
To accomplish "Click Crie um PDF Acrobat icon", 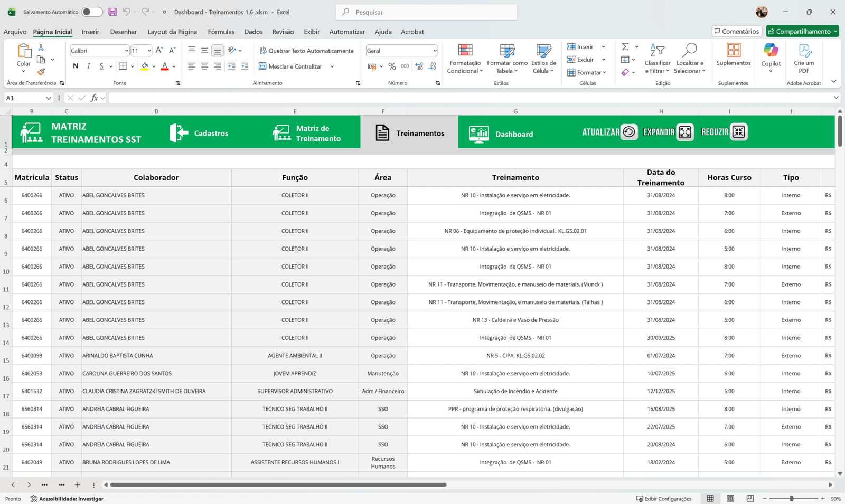I will [804, 59].
